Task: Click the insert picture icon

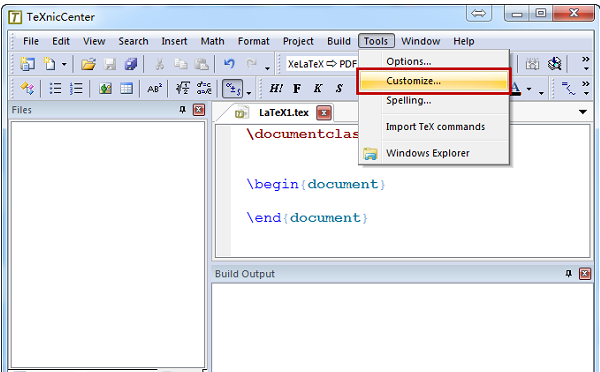Action: pos(105,88)
